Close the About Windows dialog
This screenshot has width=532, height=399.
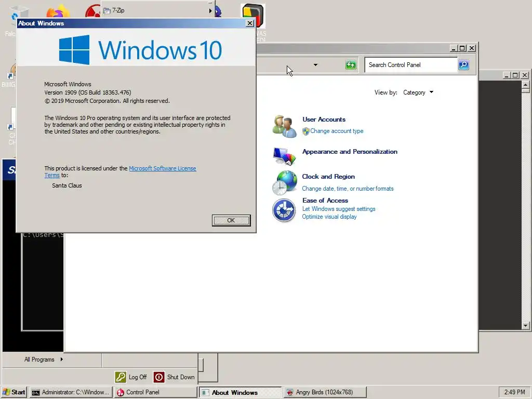[250, 23]
